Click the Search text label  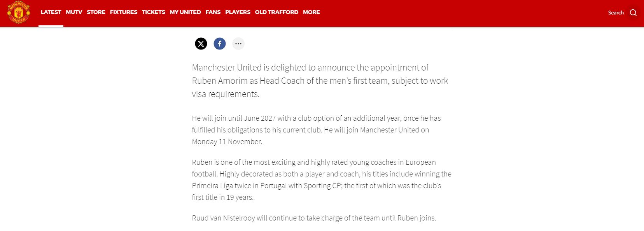point(616,12)
